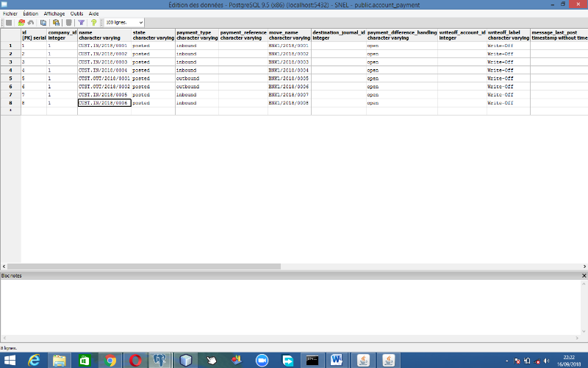Select row header number 5
Viewport: 588px width, 368px height.
click(x=10, y=79)
